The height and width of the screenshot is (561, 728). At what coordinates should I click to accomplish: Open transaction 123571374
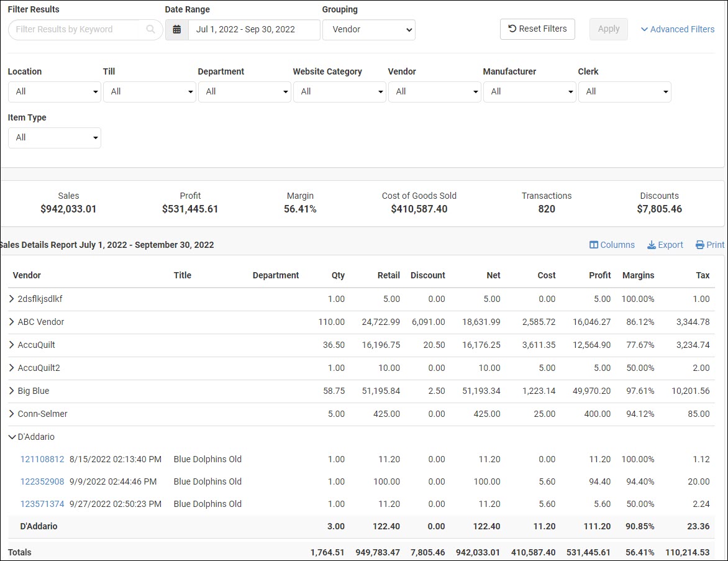coord(42,504)
